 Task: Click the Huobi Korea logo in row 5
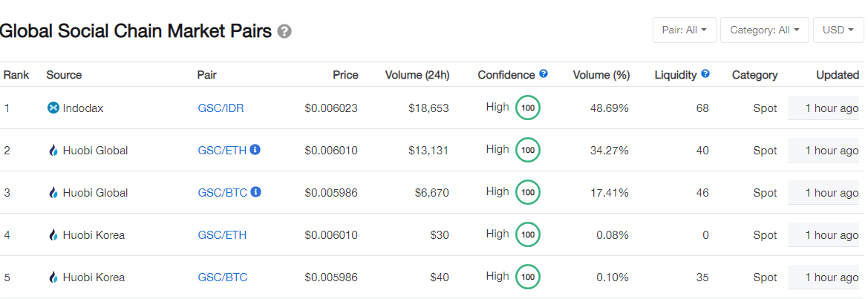coord(53,277)
